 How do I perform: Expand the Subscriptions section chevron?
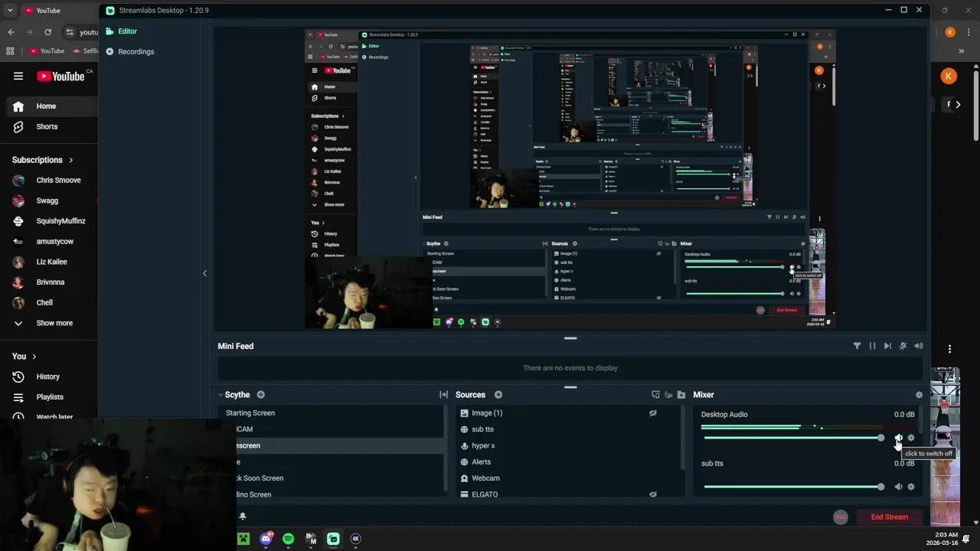71,160
